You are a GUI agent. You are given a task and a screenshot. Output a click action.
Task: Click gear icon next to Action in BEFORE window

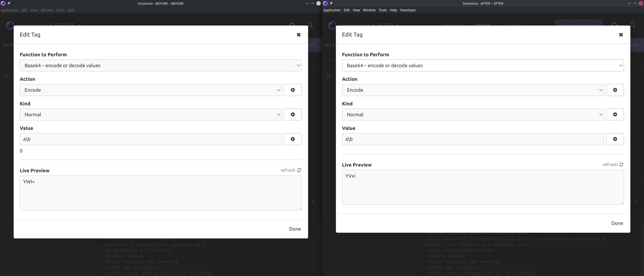coord(293,90)
